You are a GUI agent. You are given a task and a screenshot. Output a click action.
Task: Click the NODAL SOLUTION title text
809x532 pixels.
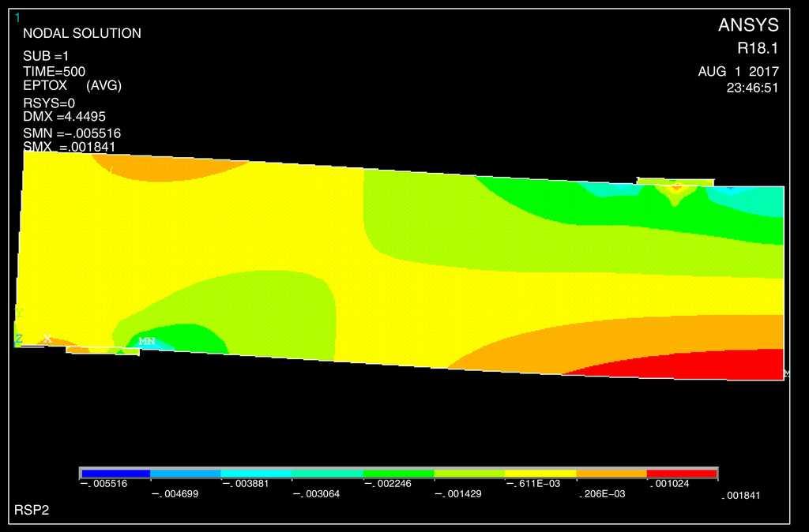(x=82, y=33)
